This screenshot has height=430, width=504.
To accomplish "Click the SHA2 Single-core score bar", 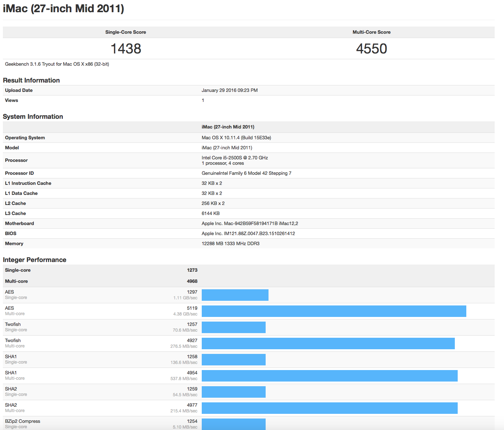I will pyautogui.click(x=234, y=392).
